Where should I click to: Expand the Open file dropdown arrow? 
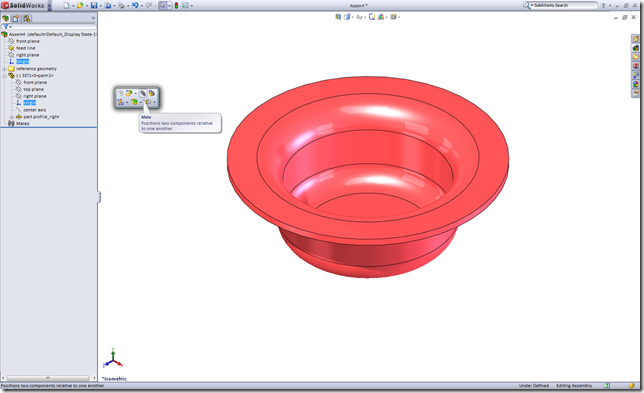[x=87, y=6]
